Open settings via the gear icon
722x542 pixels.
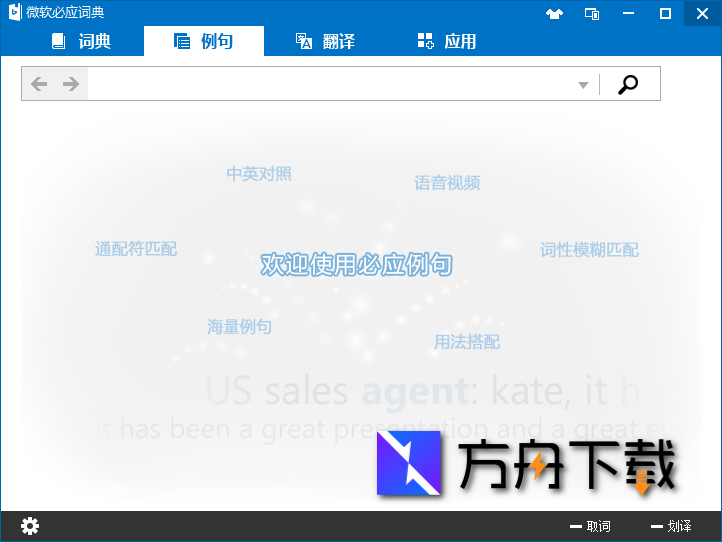[x=30, y=526]
